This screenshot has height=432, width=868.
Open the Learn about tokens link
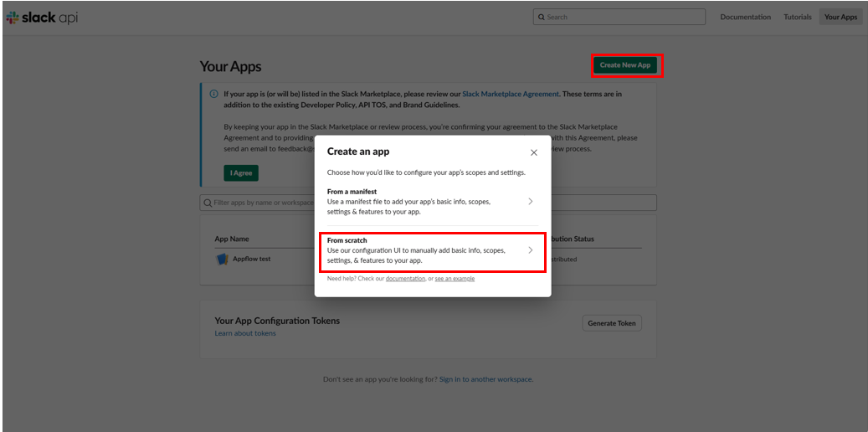coord(245,333)
